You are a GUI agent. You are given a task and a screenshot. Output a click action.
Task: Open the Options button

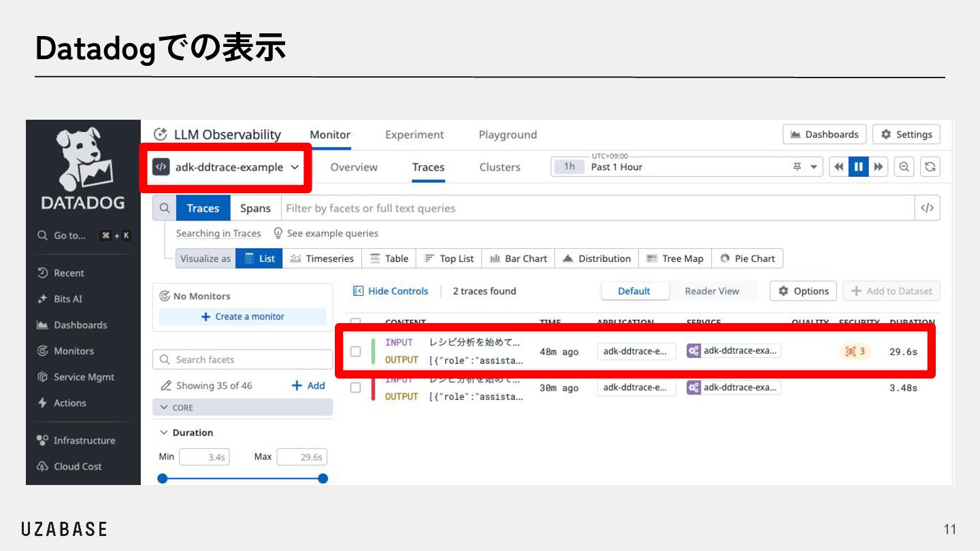coord(803,291)
